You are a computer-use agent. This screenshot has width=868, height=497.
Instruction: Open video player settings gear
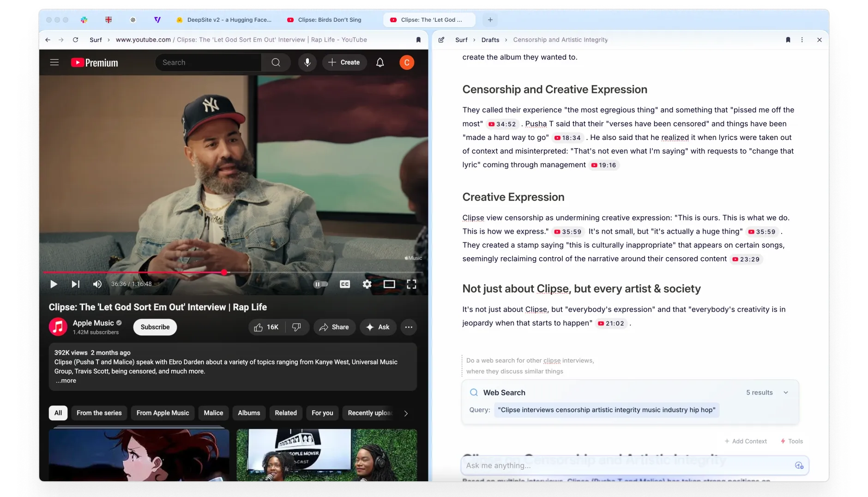coord(367,284)
